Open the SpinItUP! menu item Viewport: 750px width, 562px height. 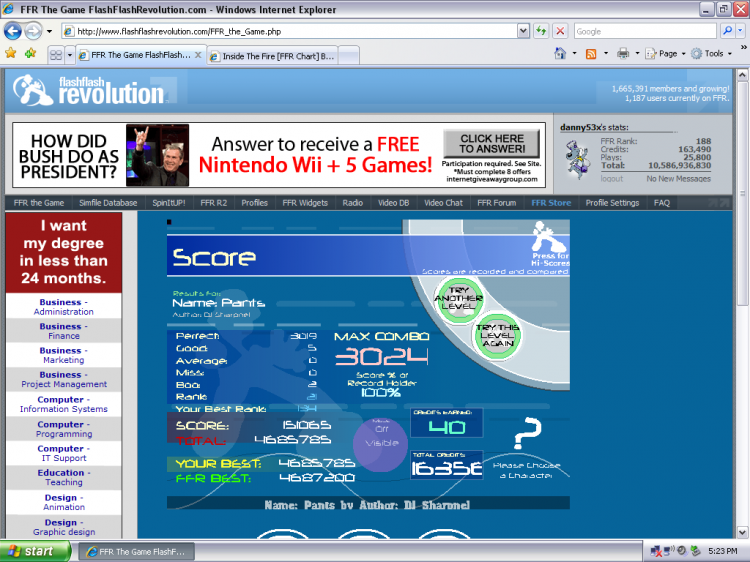pyautogui.click(x=169, y=203)
